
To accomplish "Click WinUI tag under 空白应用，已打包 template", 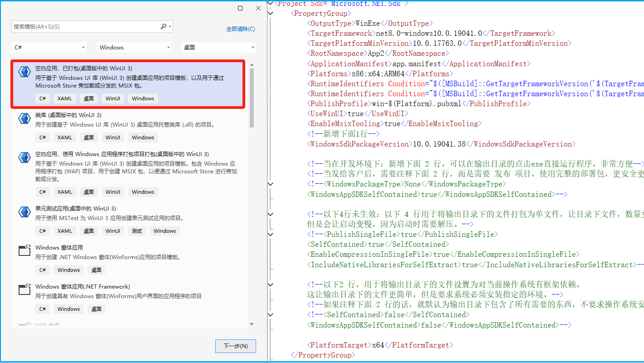I will [x=113, y=98].
